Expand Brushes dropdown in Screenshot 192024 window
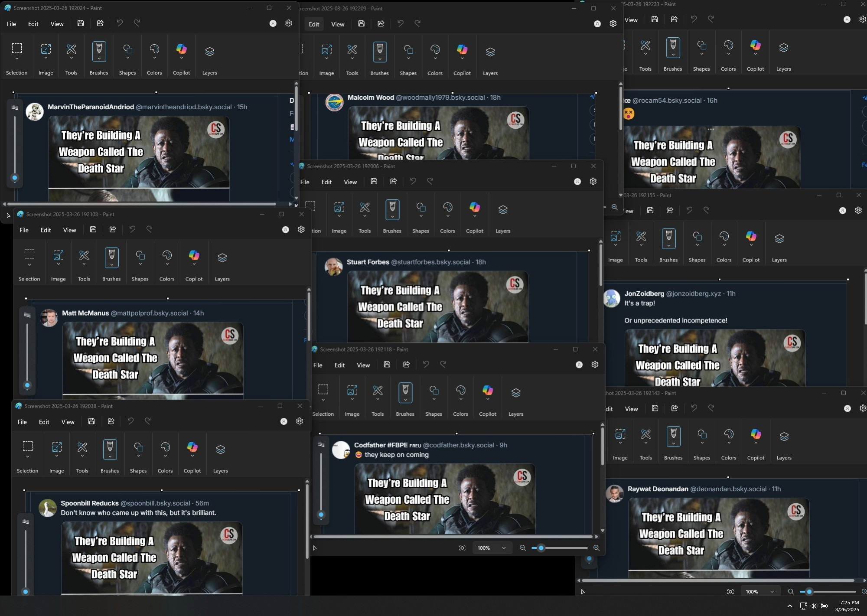This screenshot has width=867, height=616. pos(99,59)
